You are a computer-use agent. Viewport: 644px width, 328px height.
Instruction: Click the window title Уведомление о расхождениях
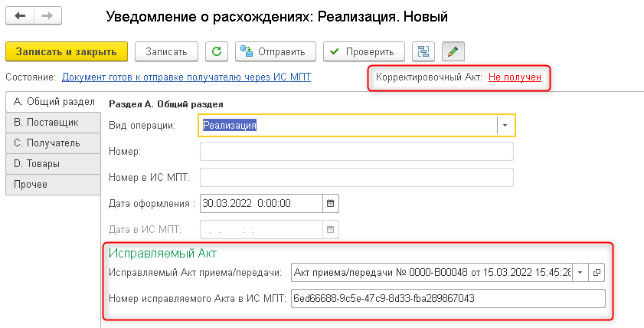click(x=277, y=17)
